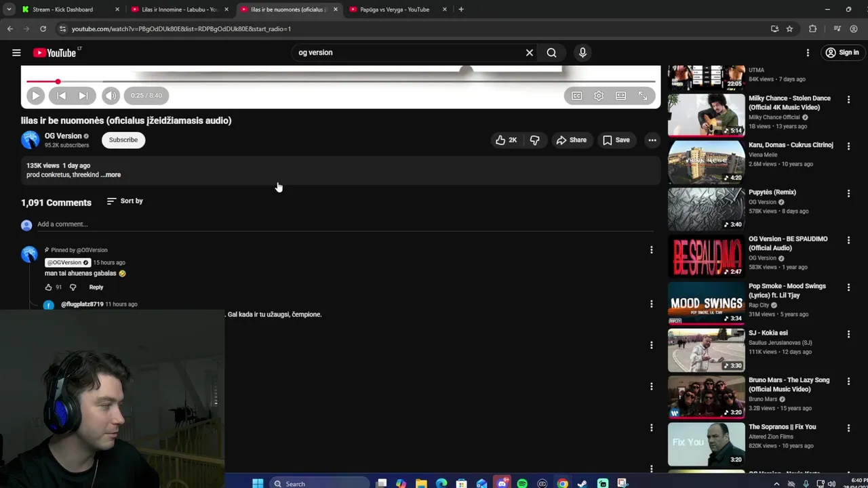868x488 pixels.
Task: Open SJ - Kokia esi video title
Action: tap(768, 333)
